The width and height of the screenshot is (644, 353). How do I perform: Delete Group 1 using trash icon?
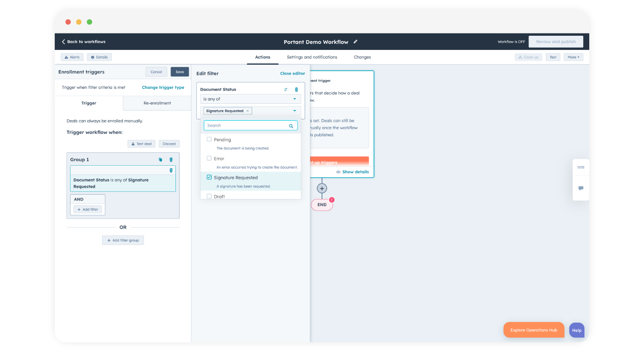171,160
